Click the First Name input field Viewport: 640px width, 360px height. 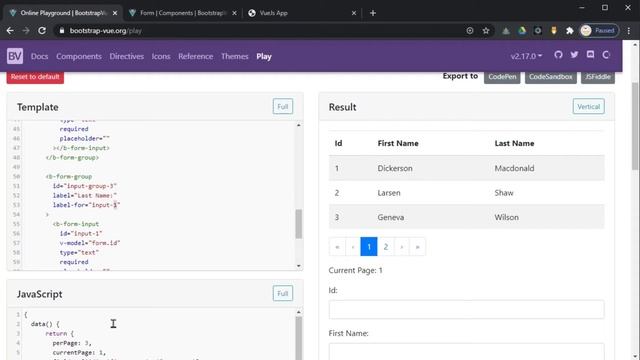tap(467, 351)
